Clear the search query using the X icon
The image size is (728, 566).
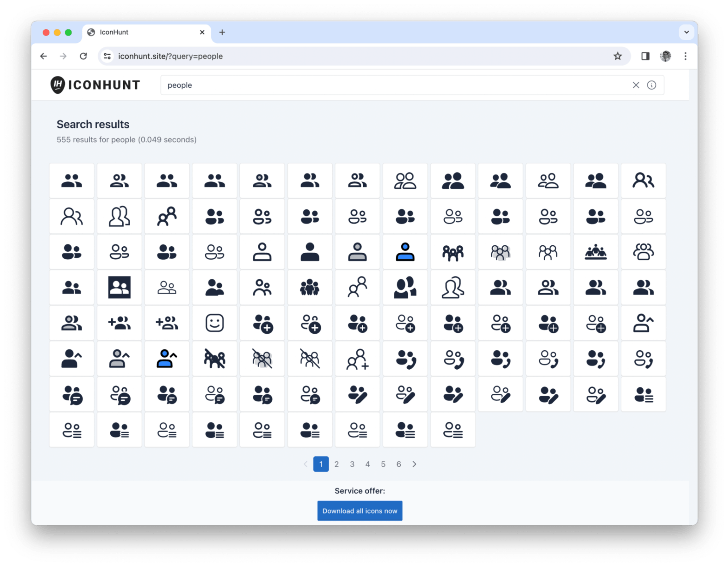point(636,85)
